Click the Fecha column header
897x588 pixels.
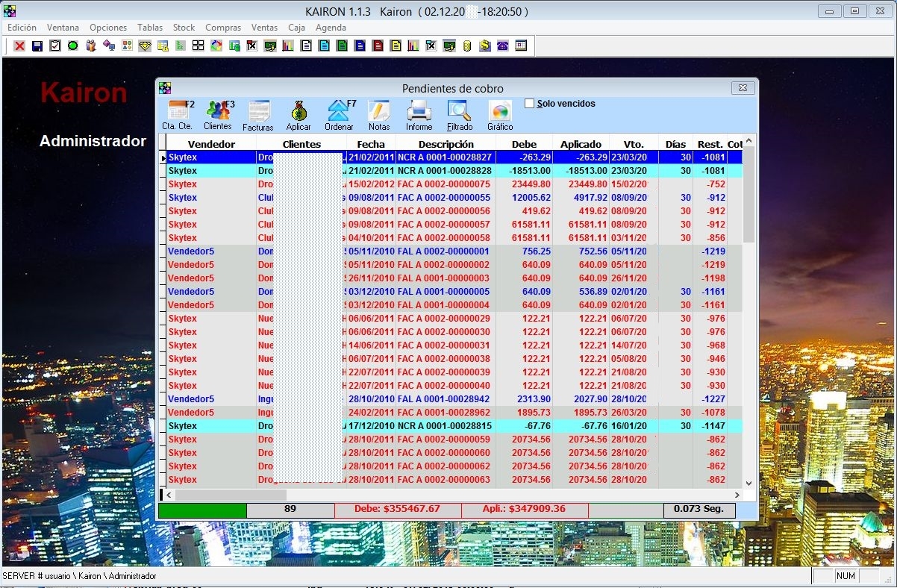371,144
